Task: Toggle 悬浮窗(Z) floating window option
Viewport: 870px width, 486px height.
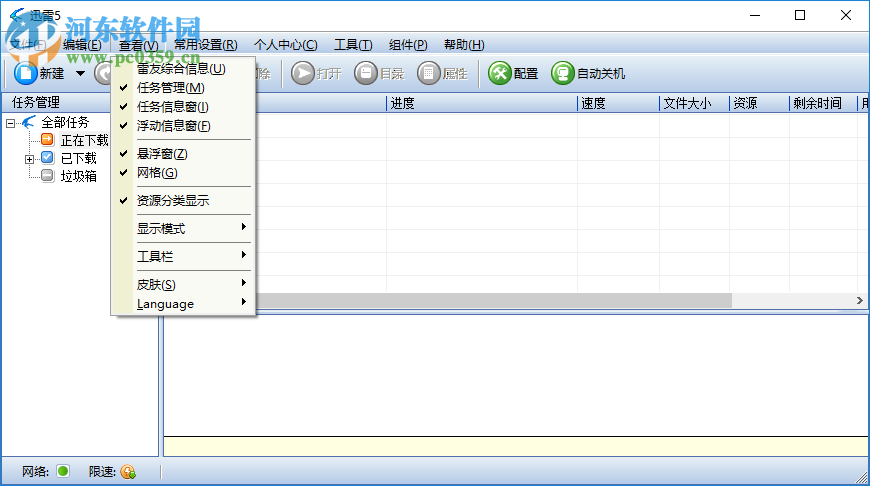Action: point(183,154)
